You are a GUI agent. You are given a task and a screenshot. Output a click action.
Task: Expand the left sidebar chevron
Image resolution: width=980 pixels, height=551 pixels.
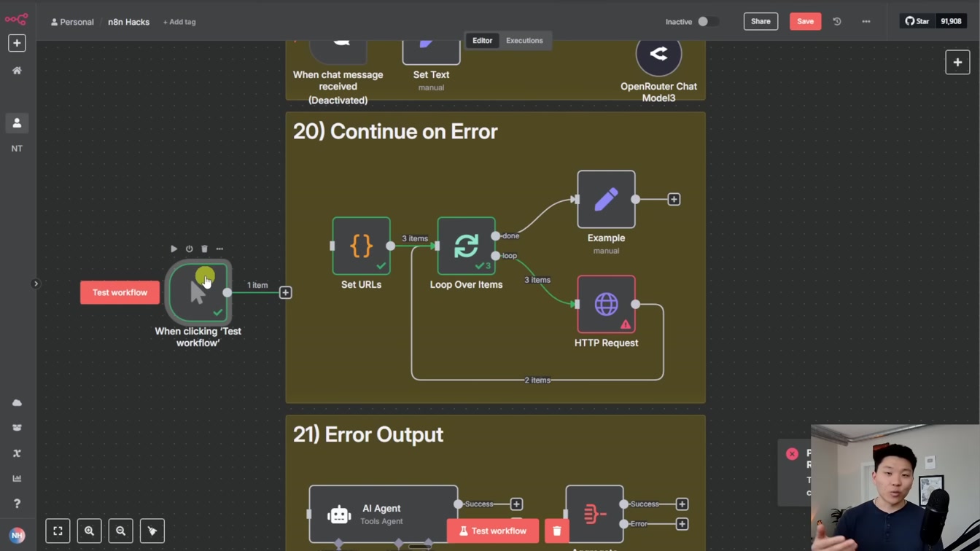(36, 284)
